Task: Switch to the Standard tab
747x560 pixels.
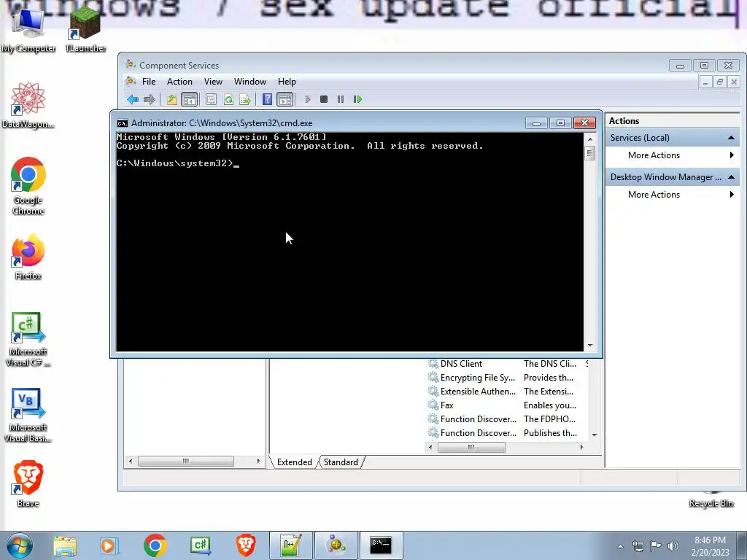Action: point(341,462)
